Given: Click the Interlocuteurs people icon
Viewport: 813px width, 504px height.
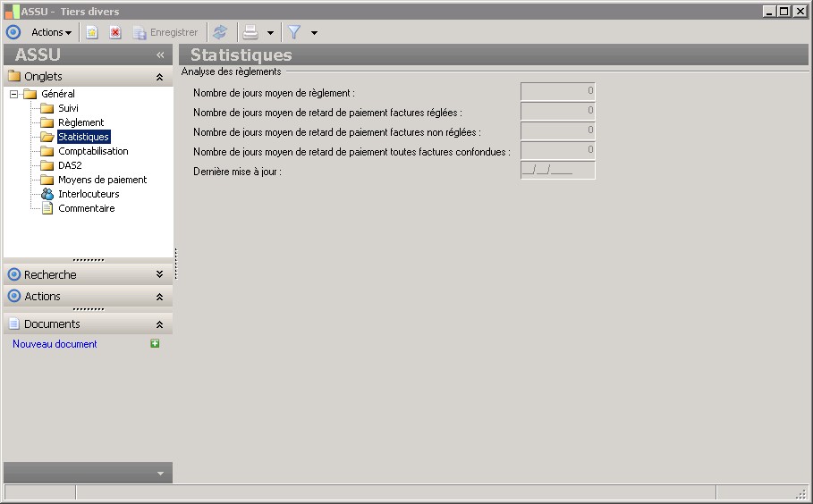Looking at the screenshot, I should tap(47, 194).
